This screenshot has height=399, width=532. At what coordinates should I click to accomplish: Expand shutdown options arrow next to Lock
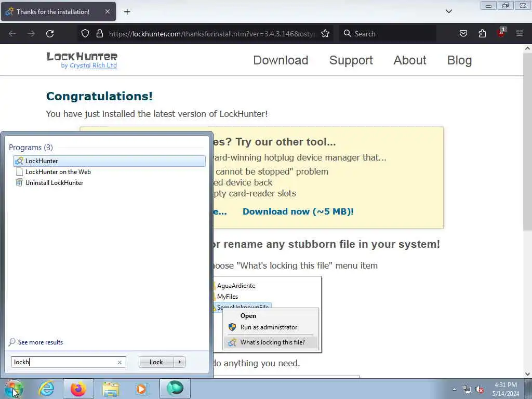click(x=179, y=362)
